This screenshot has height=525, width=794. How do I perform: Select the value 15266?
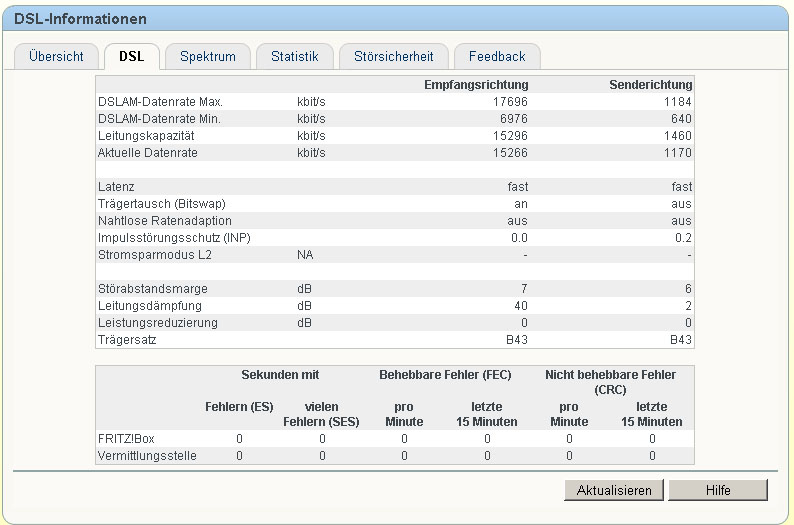[510, 153]
